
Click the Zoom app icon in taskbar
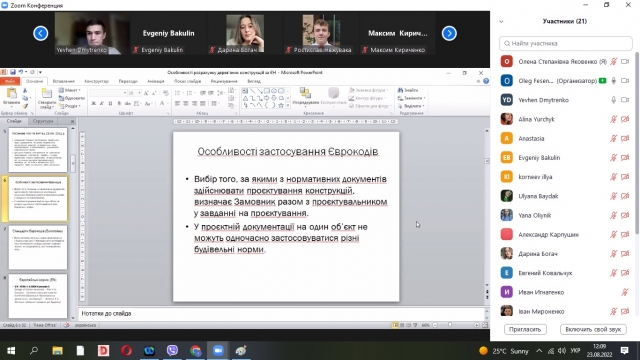[218, 351]
